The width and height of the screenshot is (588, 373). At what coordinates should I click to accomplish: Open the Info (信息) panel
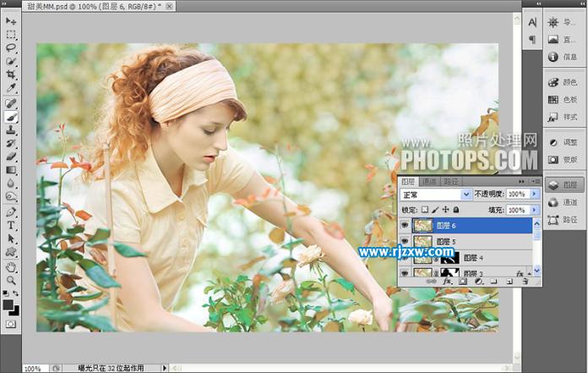[x=563, y=58]
